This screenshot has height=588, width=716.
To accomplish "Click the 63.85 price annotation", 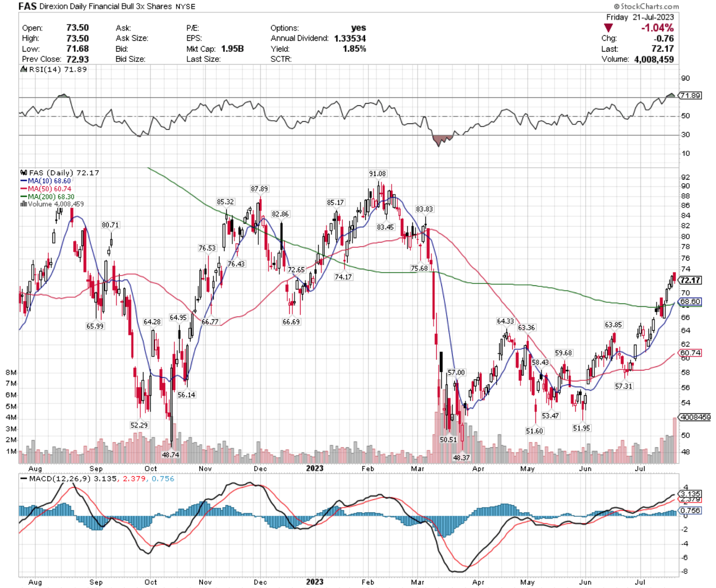I will pyautogui.click(x=613, y=325).
